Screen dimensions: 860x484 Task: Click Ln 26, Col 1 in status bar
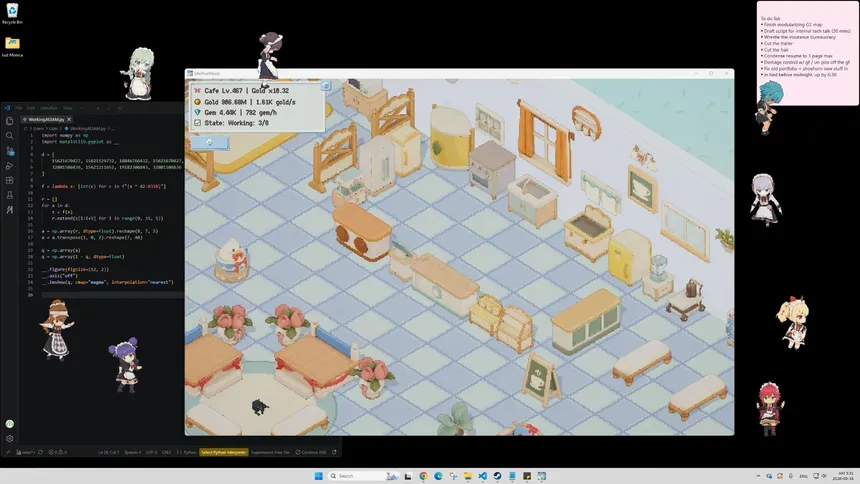pos(109,452)
